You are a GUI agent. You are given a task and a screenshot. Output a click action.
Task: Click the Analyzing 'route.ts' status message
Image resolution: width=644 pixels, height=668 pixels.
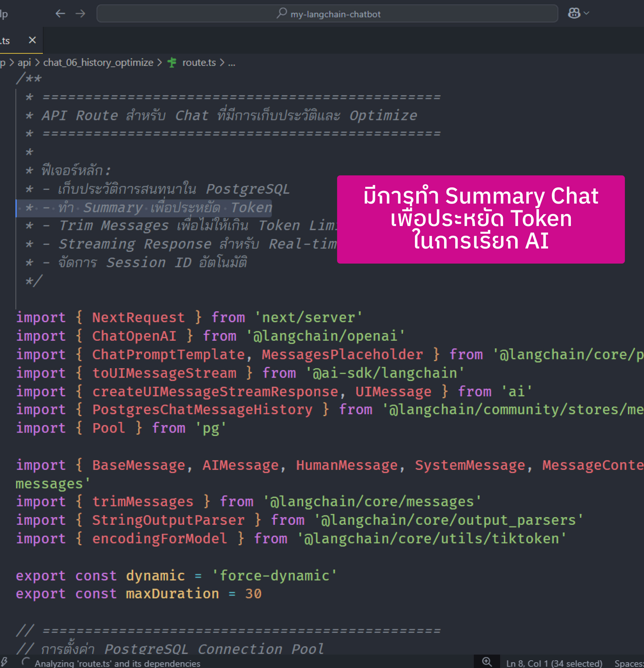(x=118, y=663)
